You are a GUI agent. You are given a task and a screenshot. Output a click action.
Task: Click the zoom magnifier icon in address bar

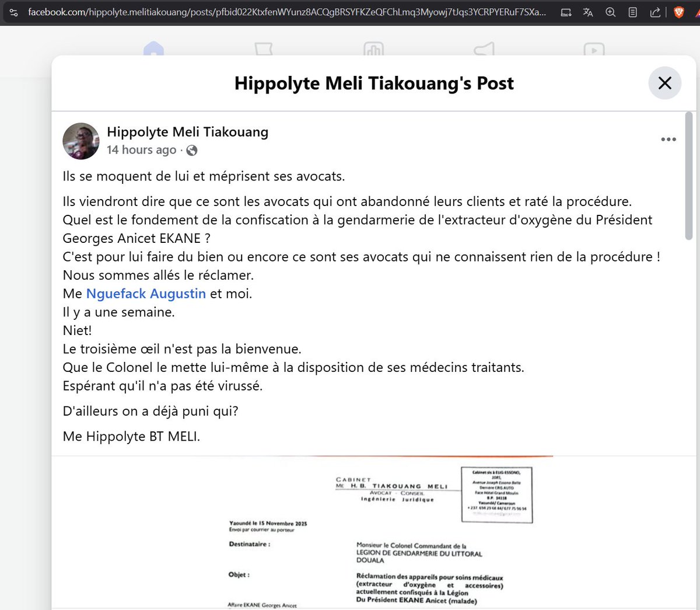[610, 12]
